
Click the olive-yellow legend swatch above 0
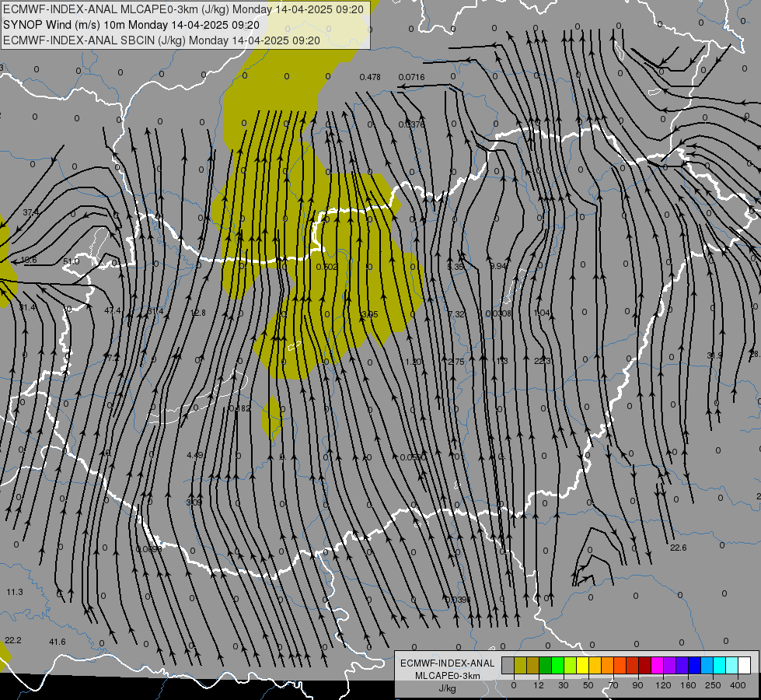[x=520, y=665]
